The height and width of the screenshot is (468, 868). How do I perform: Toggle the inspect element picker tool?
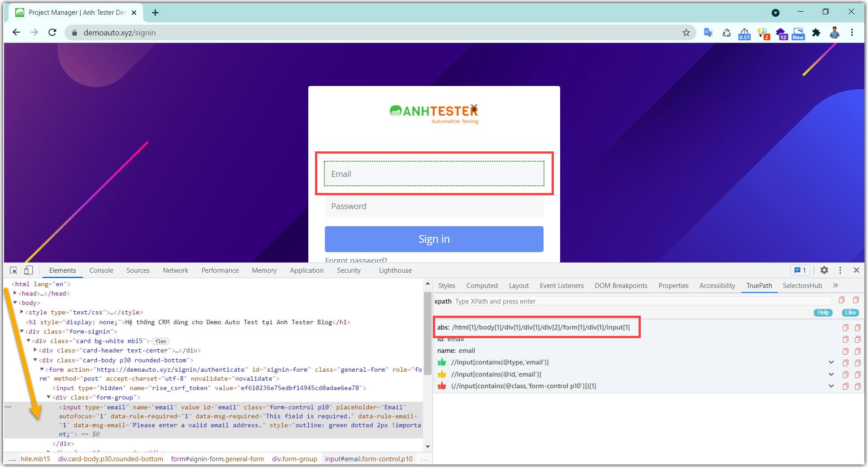point(13,270)
